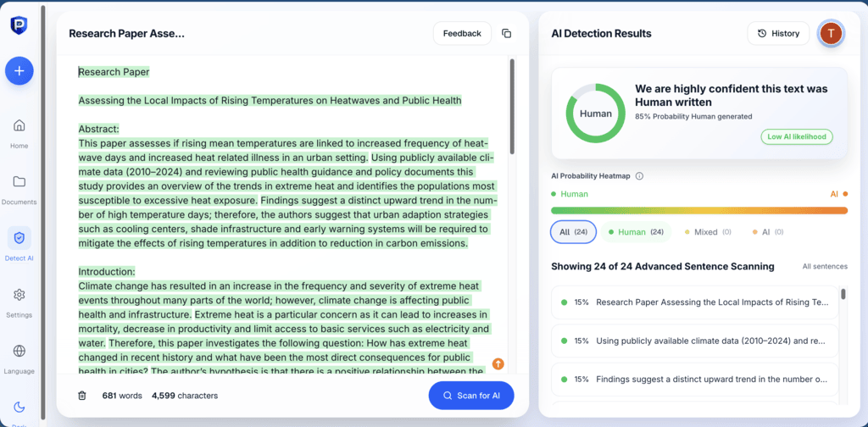This screenshot has height=427, width=868.
Task: Open scan History
Action: click(778, 33)
